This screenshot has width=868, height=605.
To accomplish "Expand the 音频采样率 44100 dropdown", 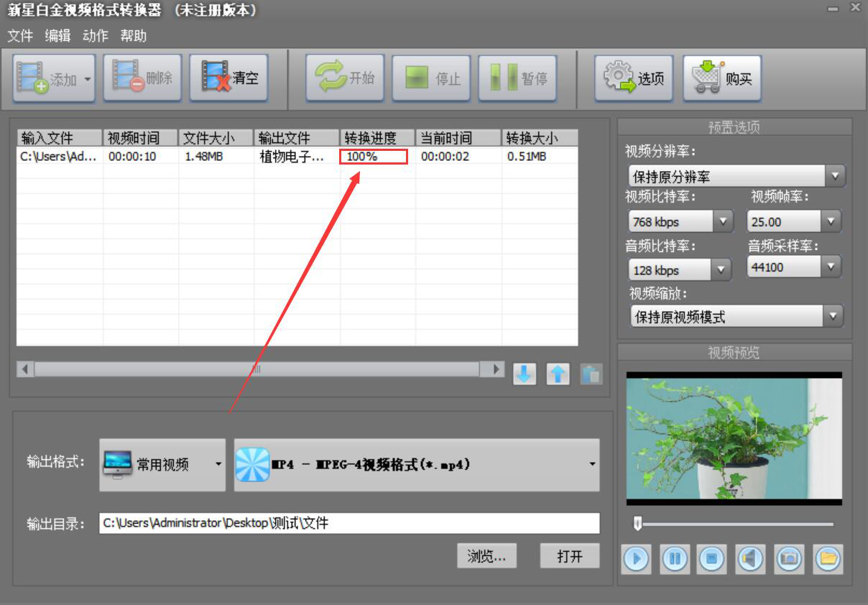I will pyautogui.click(x=831, y=267).
